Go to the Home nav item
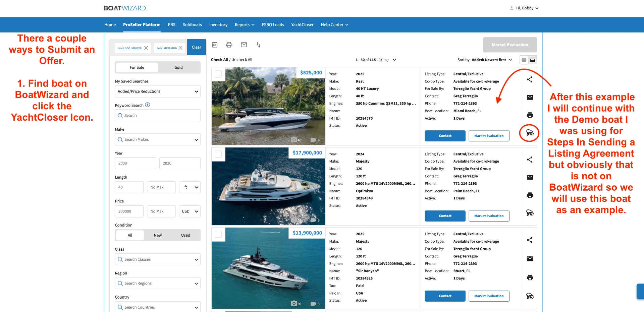 click(110, 25)
